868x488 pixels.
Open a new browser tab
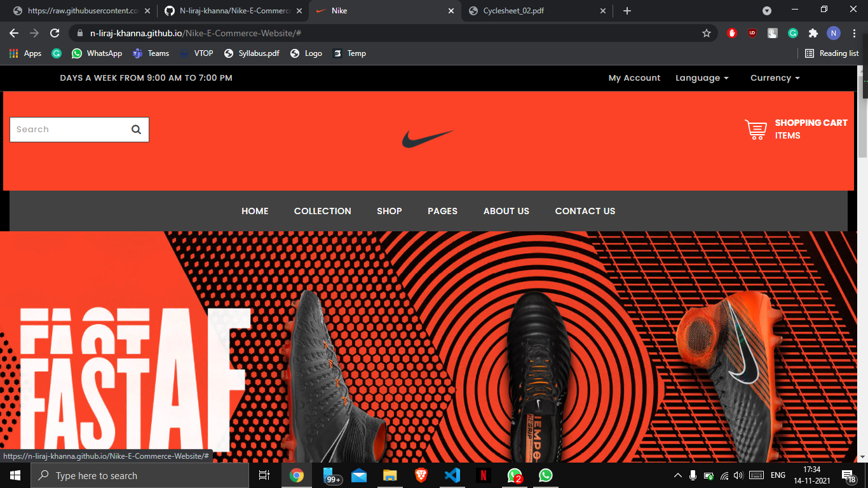[x=627, y=11]
